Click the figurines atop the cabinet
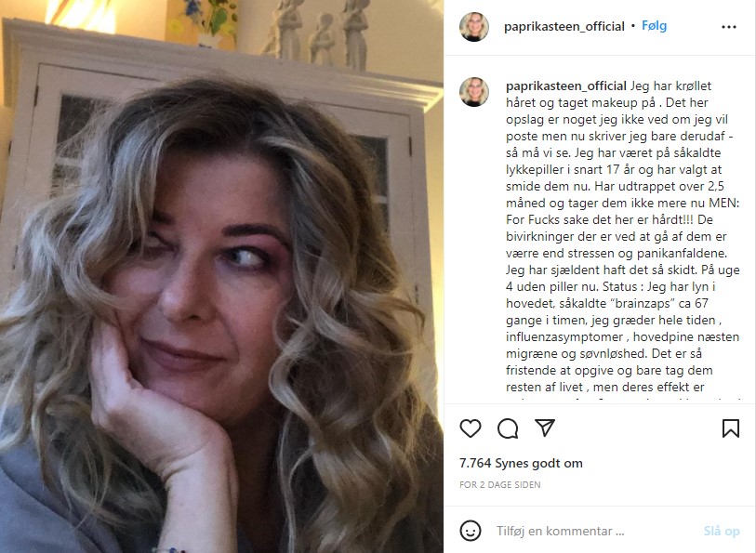This screenshot has height=553, width=756. (318, 33)
